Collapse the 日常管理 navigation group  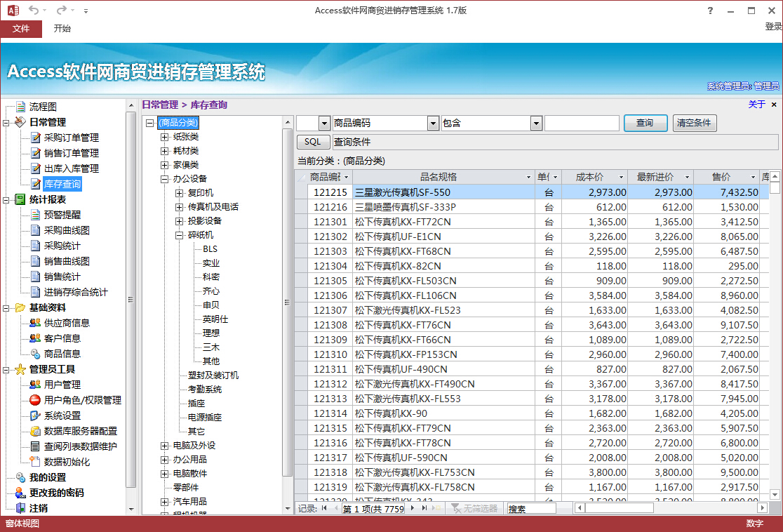pos(6,122)
